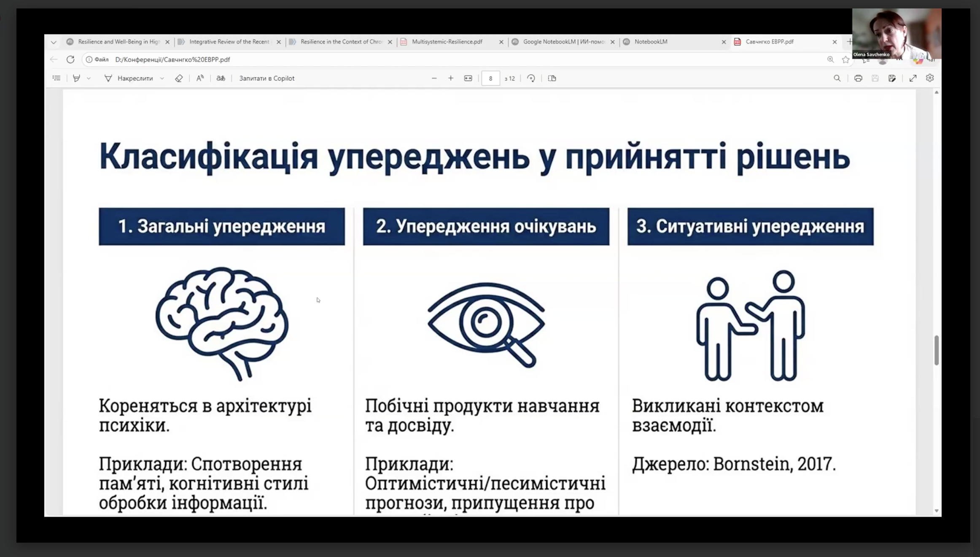The width and height of the screenshot is (980, 557).
Task: Select the Erase tool icon
Action: pyautogui.click(x=179, y=78)
